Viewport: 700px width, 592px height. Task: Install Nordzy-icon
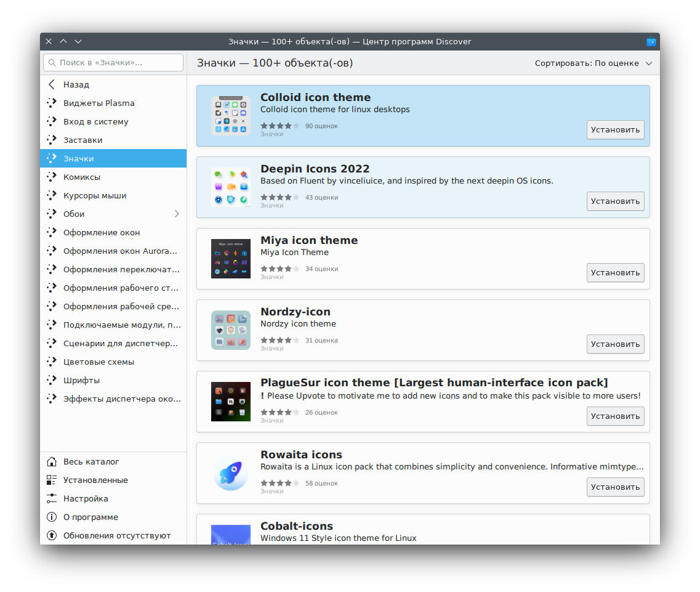[x=615, y=344]
